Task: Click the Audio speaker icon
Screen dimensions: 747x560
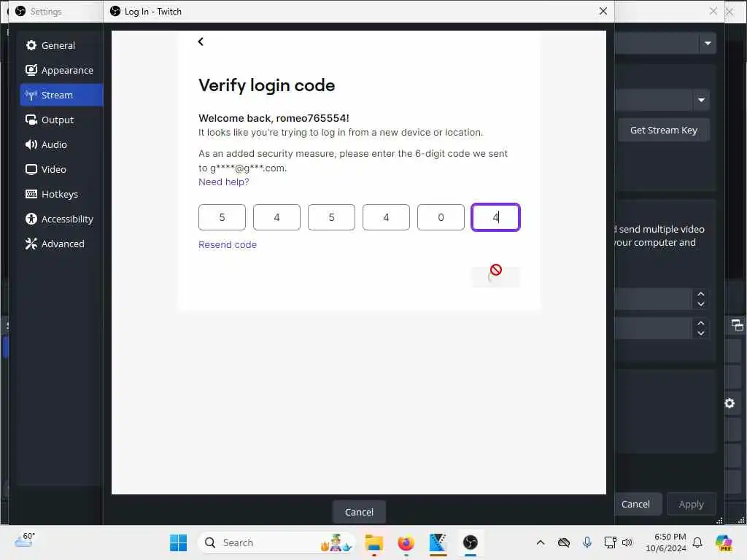Action: [x=31, y=144]
